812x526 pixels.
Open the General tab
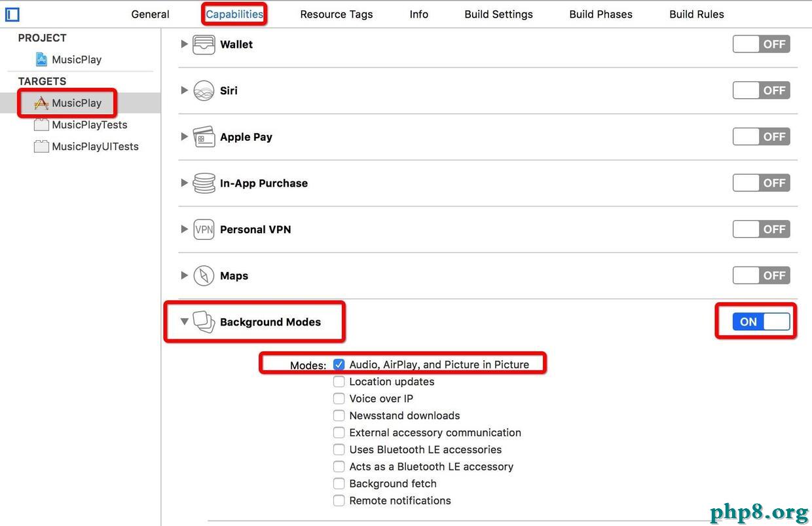click(x=150, y=14)
